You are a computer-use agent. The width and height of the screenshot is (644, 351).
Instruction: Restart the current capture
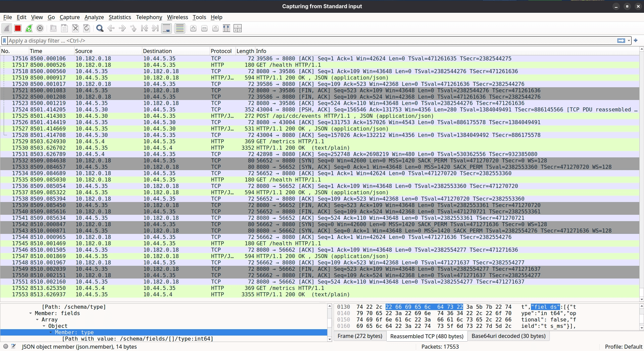click(29, 29)
